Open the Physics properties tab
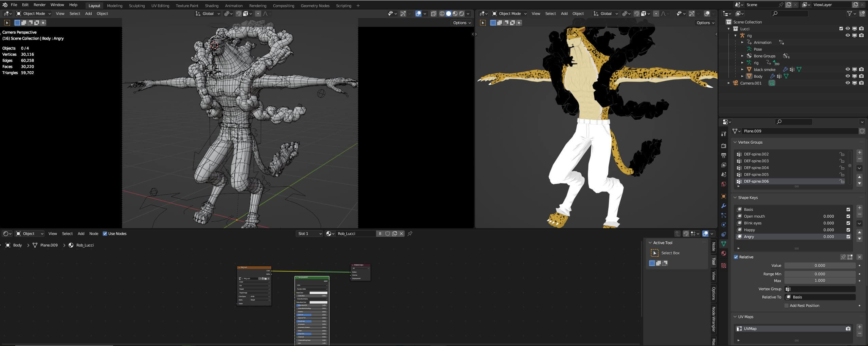 click(x=724, y=225)
